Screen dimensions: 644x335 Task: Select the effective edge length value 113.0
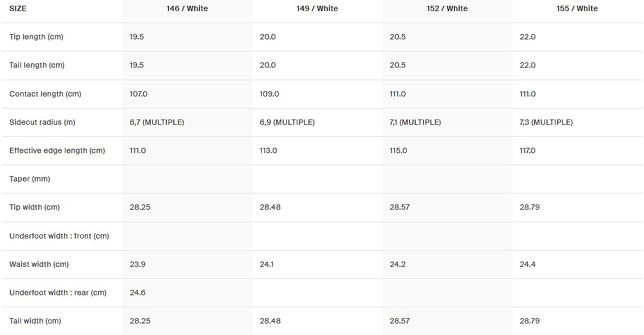point(269,150)
